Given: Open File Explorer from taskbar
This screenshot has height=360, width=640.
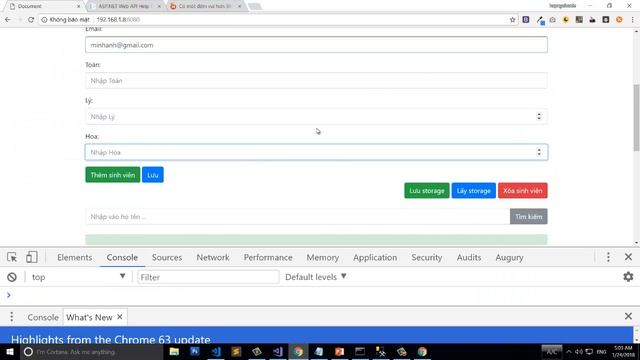Looking at the screenshot, I should 174,351.
